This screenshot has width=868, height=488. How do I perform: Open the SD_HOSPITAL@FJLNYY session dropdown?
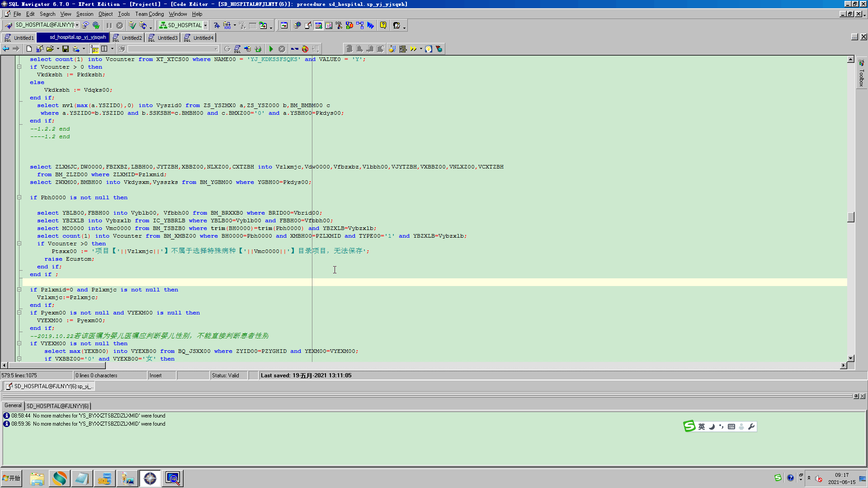77,25
